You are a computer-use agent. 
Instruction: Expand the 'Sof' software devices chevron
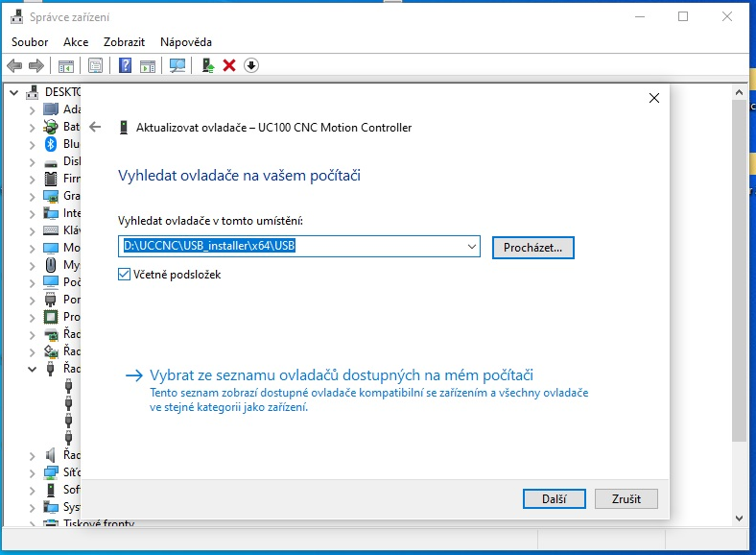click(x=32, y=491)
